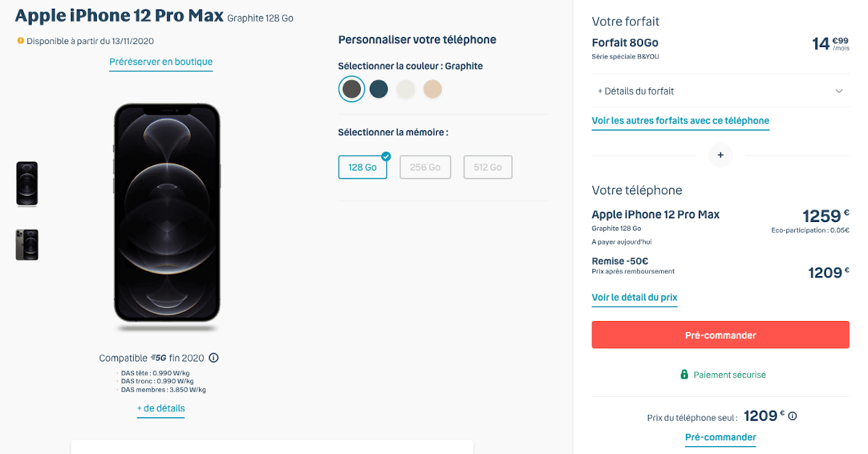The image size is (868, 454).
Task: Click the bottom Pré-commander link
Action: pyautogui.click(x=720, y=437)
